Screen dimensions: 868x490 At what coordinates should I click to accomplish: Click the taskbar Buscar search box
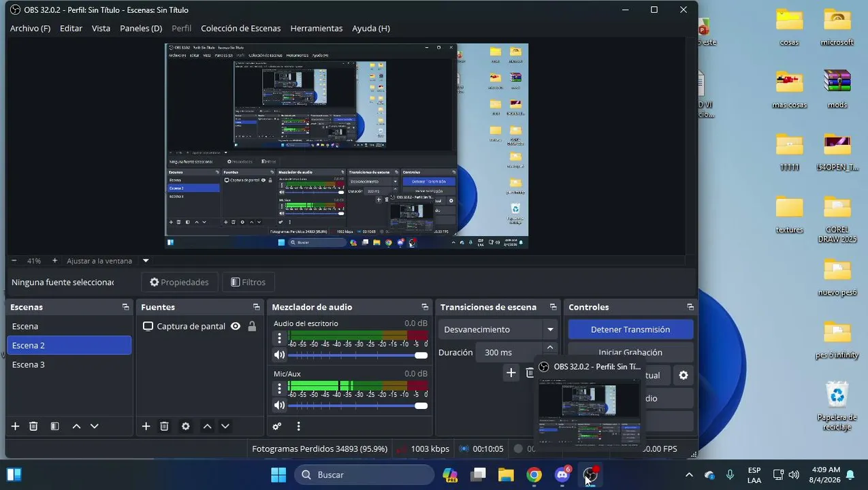coord(364,475)
